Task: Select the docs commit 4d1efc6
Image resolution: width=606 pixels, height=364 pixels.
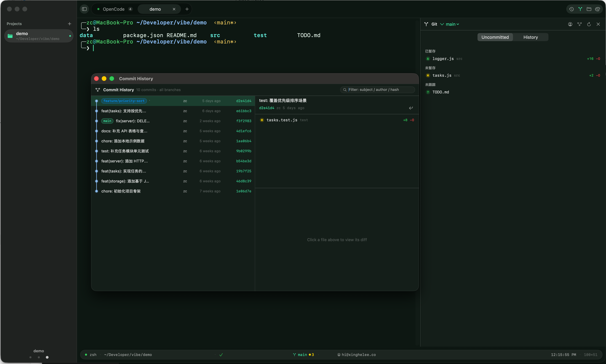Action: pyautogui.click(x=173, y=131)
